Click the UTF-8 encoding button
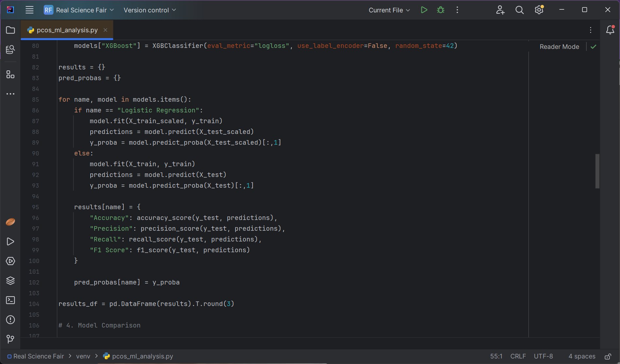The width and height of the screenshot is (620, 364). (543, 357)
